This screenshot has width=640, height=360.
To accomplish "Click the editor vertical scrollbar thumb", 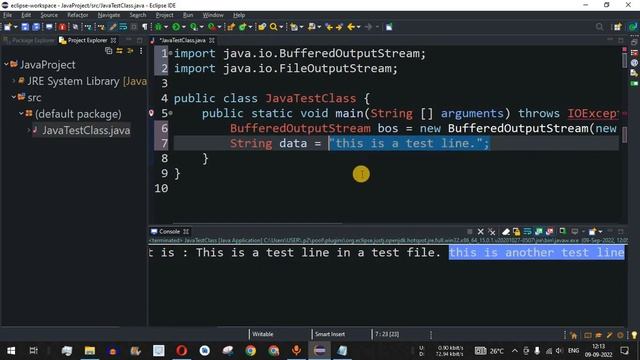I will pyautogui.click(x=624, y=60).
